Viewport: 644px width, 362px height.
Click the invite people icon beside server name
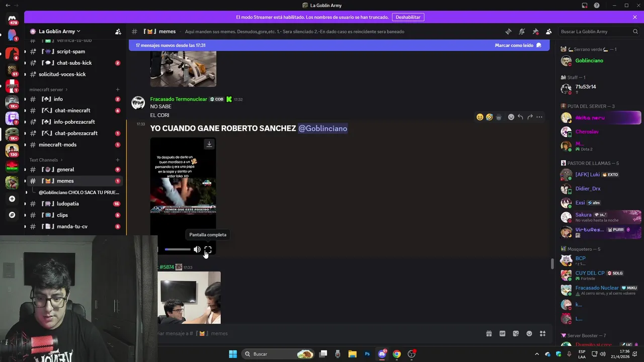pos(118,31)
